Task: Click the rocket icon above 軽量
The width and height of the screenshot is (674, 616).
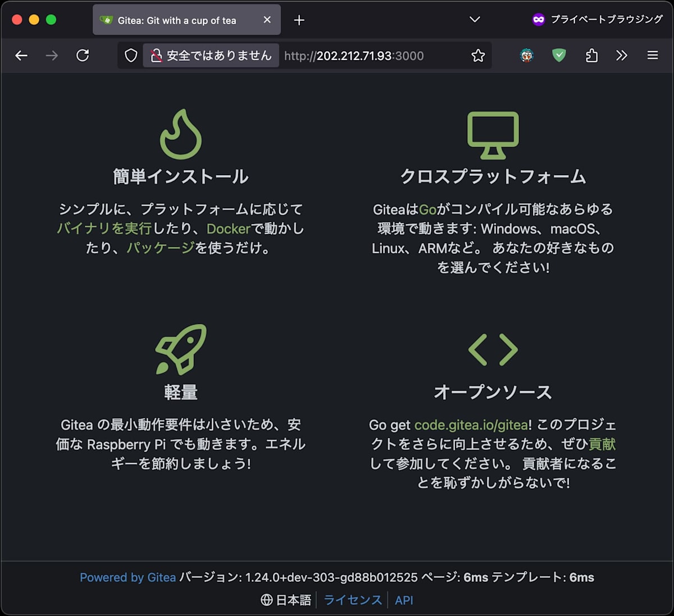Action: coord(181,349)
